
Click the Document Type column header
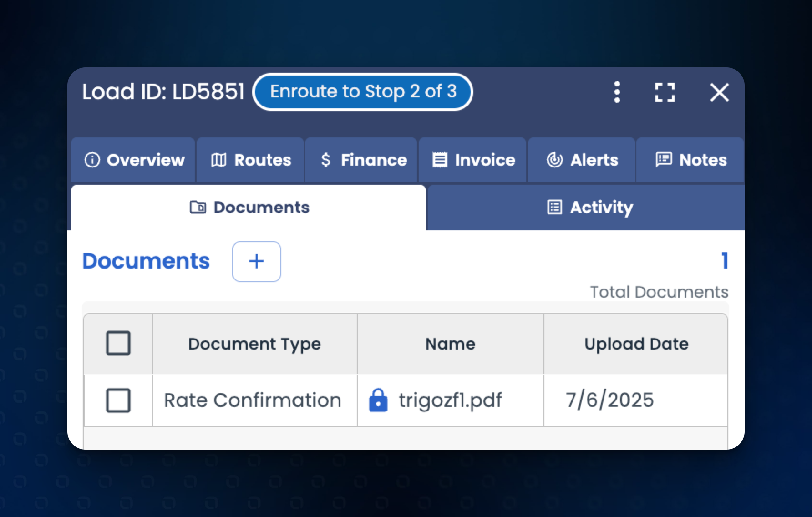[x=255, y=344]
